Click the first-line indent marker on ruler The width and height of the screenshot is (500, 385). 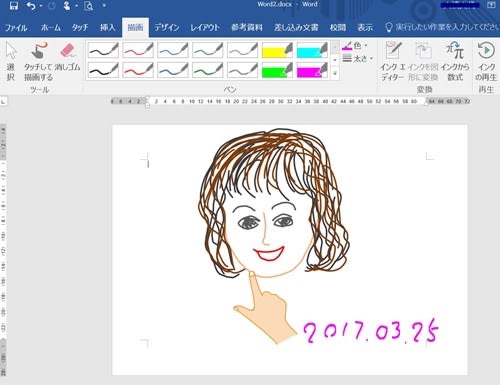click(147, 99)
